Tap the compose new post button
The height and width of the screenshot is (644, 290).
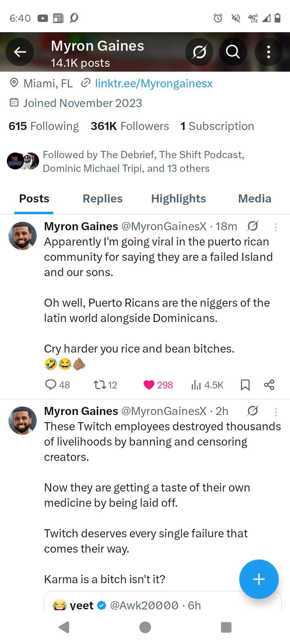(x=259, y=579)
